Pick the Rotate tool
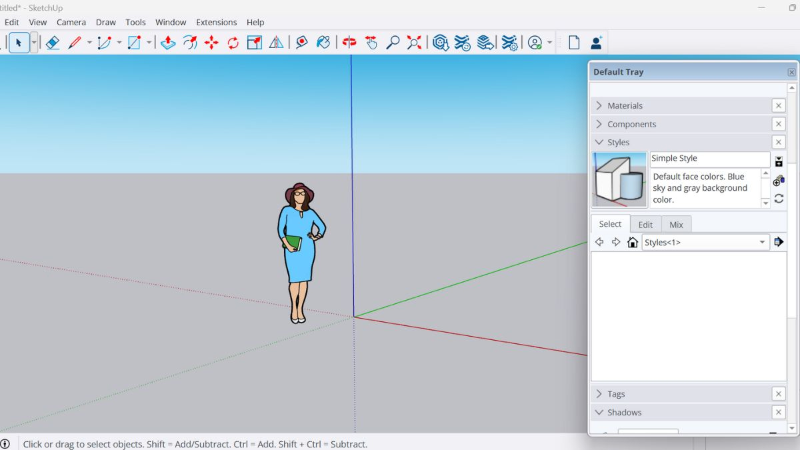Screen dimensions: 800x450 [x=233, y=43]
